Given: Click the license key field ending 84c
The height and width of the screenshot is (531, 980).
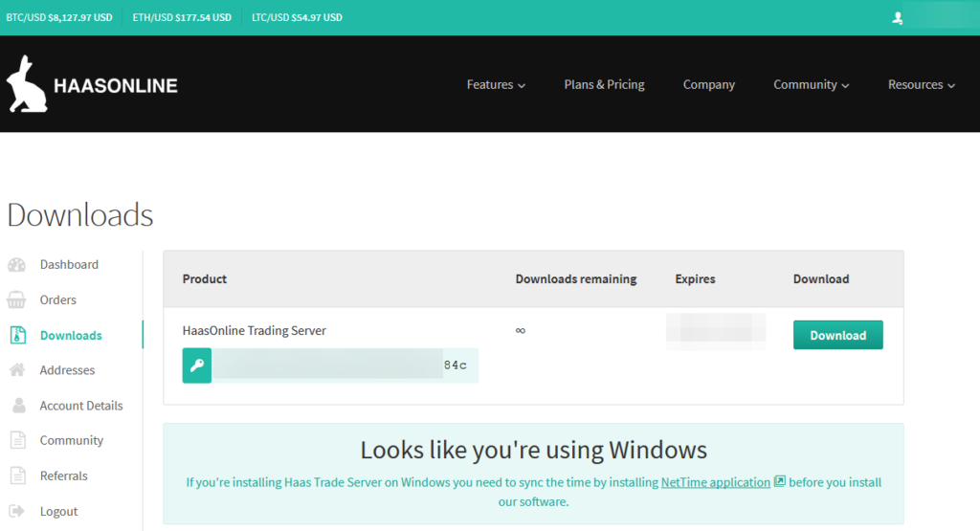Looking at the screenshot, I should pyautogui.click(x=345, y=365).
